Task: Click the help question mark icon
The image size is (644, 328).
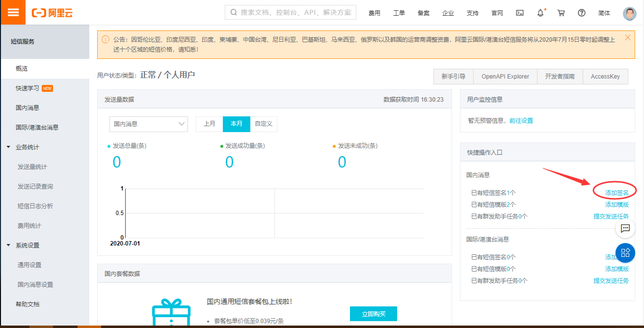Action: click(582, 13)
